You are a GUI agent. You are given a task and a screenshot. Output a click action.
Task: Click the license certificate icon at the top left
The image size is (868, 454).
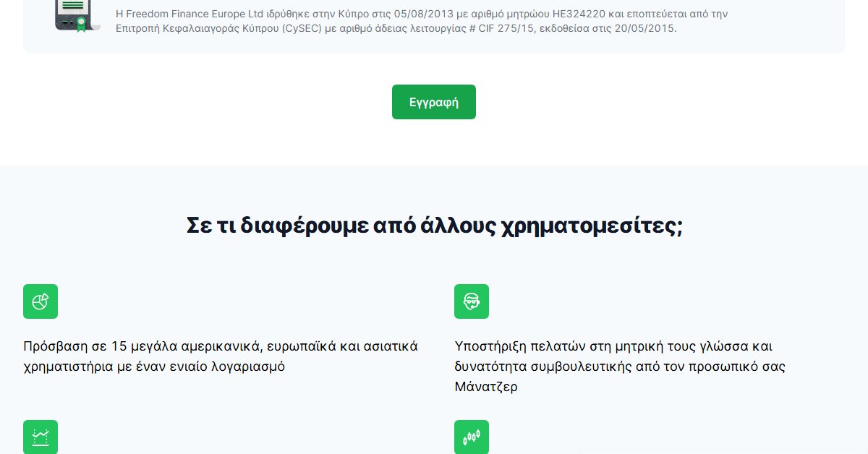(x=77, y=17)
